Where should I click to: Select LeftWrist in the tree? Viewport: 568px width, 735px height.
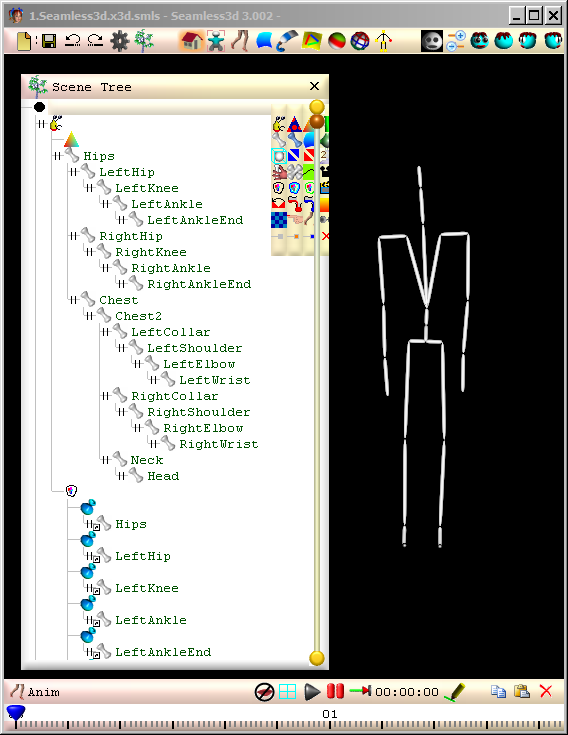[215, 380]
